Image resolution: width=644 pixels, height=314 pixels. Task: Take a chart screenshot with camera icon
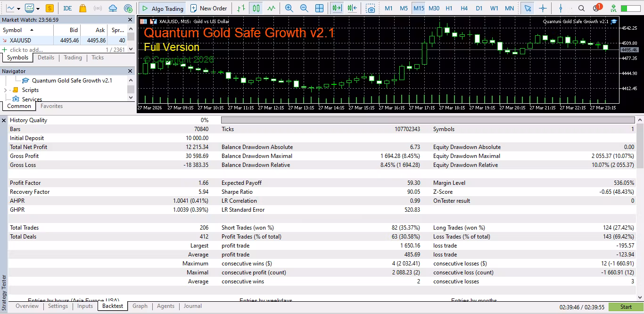coord(371,8)
